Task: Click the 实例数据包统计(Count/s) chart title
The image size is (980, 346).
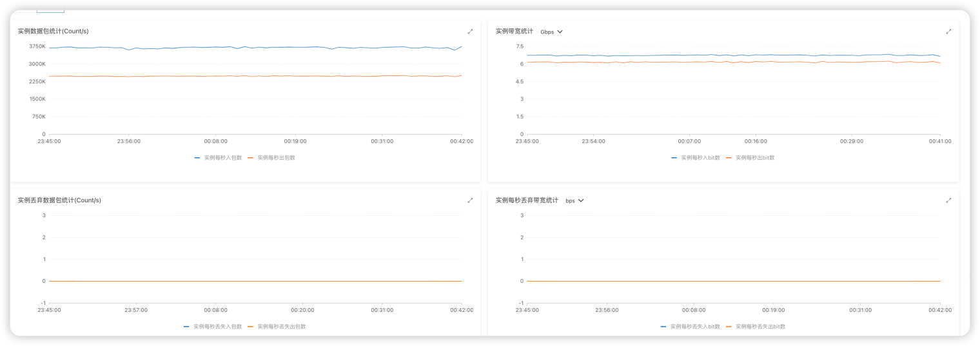Action: coord(53,32)
